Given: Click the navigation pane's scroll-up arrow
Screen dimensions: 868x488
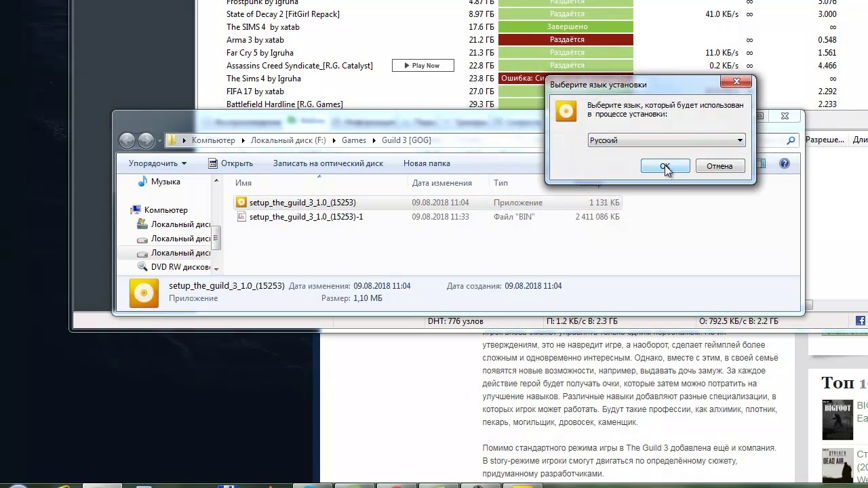Looking at the screenshot, I should 216,180.
